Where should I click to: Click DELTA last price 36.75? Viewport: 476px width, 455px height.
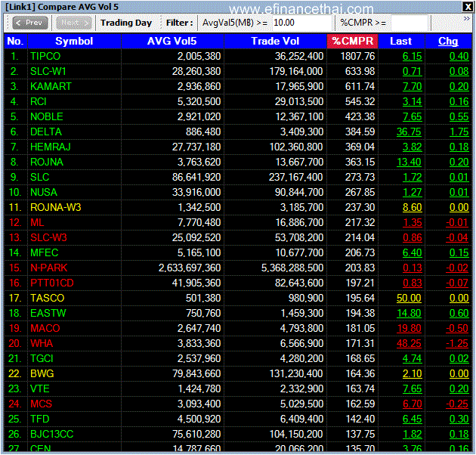tap(409, 132)
